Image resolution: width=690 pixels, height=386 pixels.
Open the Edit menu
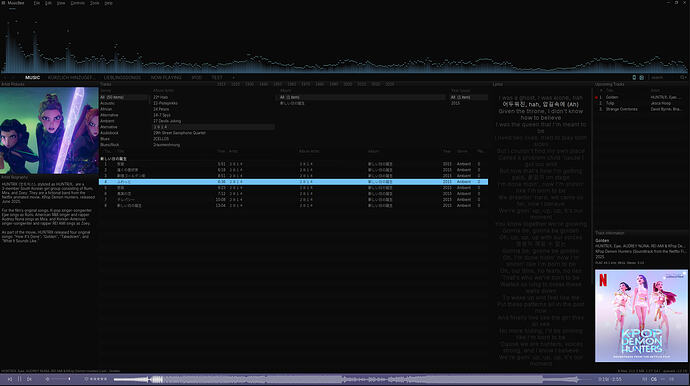[48, 3]
